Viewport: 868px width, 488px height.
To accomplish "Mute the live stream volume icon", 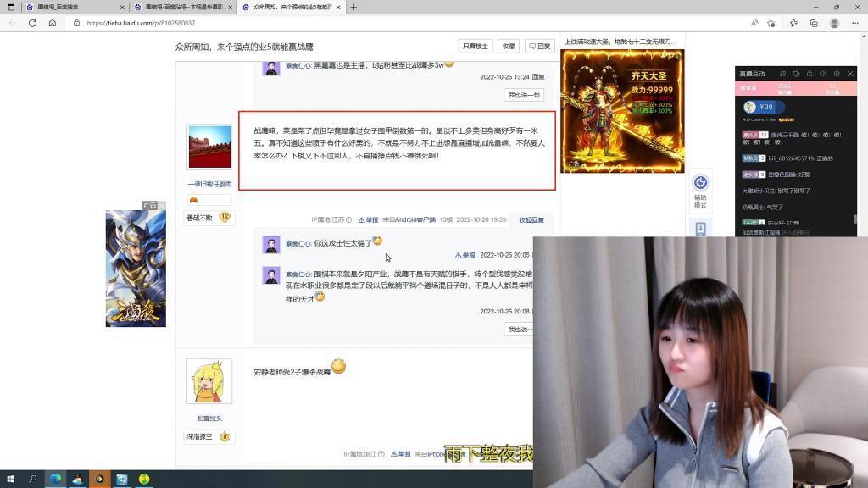I will (823, 74).
